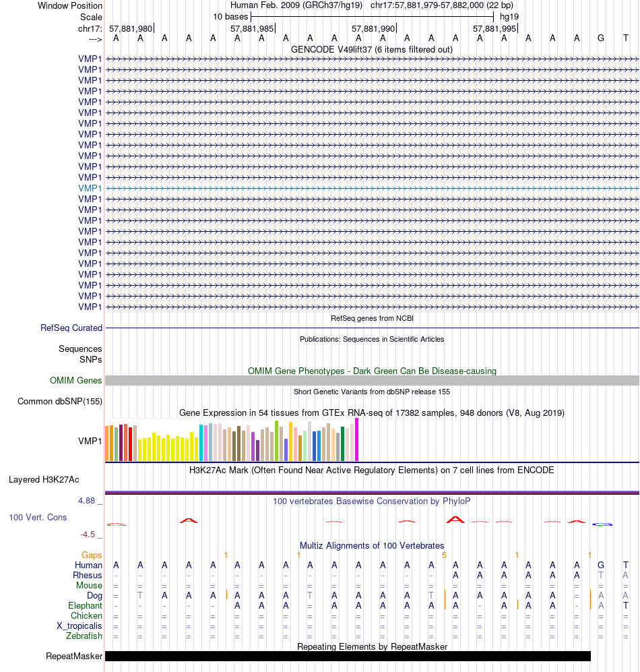Image resolution: width=640 pixels, height=672 pixels.
Task: Click the Human Feb. 2009 (GRCh37/hg19) header text
Action: coord(296,5)
